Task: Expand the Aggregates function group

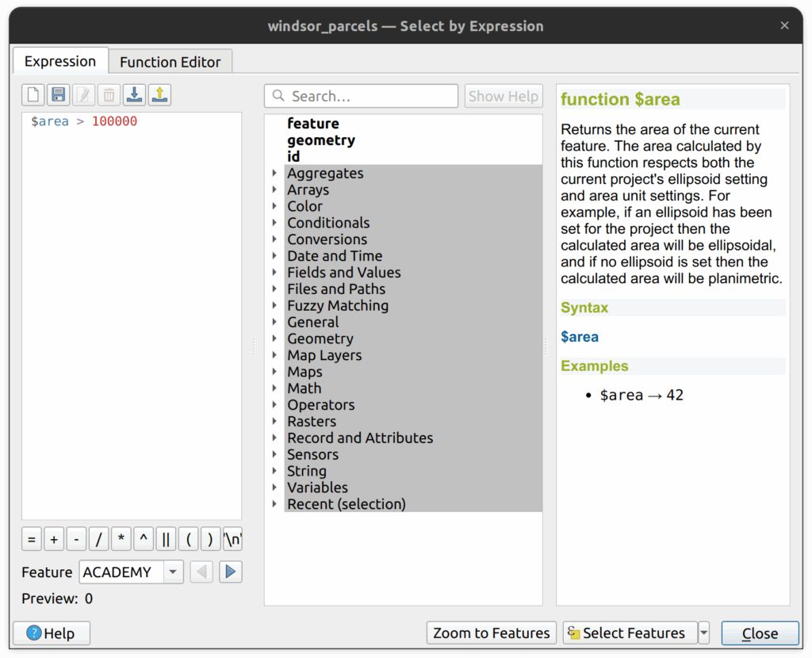Action: (x=274, y=174)
